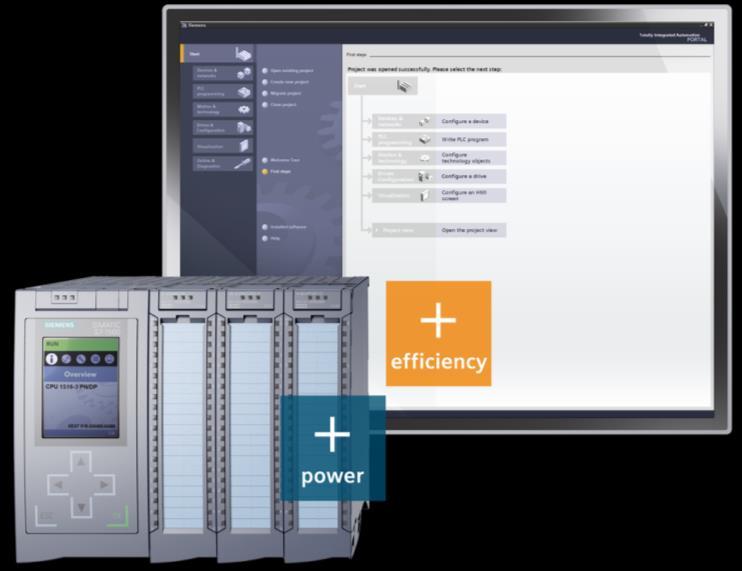Select the Welcome Tour option
Viewport: 742px width, 571px height.
point(281,160)
